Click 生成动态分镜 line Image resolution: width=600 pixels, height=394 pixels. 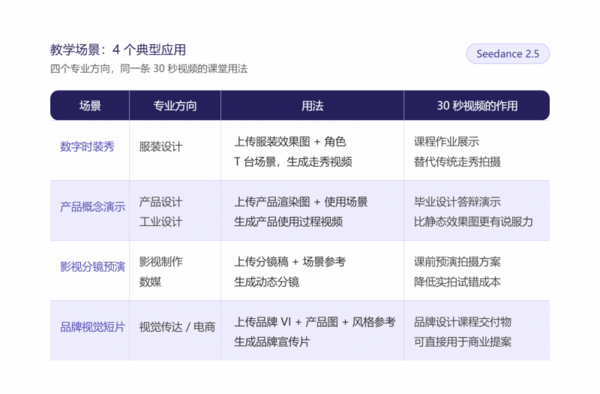tap(266, 282)
